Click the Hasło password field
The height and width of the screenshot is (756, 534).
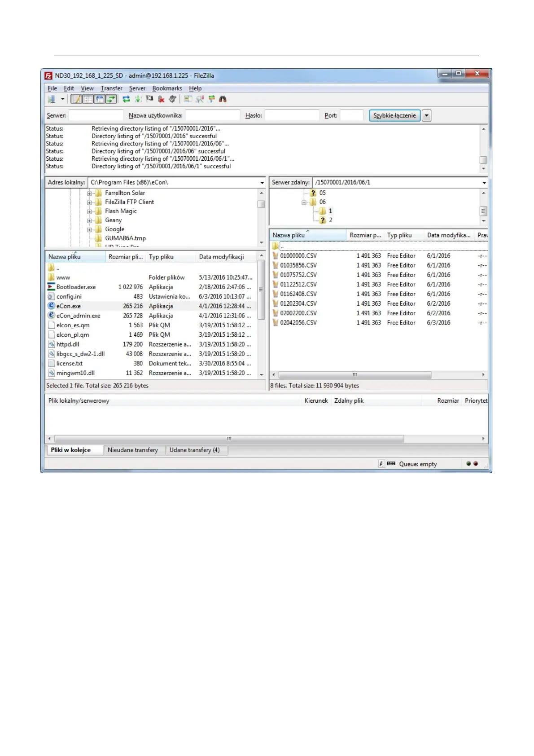[x=292, y=115]
